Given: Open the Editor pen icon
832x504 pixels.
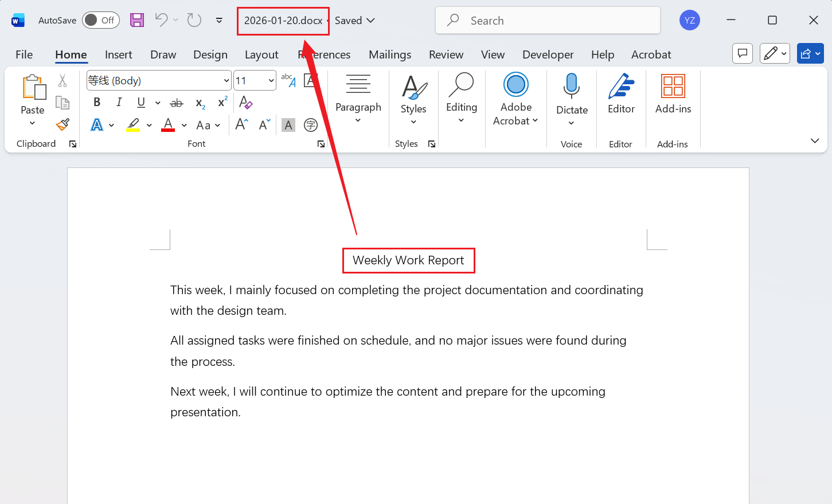Looking at the screenshot, I should coord(621,86).
